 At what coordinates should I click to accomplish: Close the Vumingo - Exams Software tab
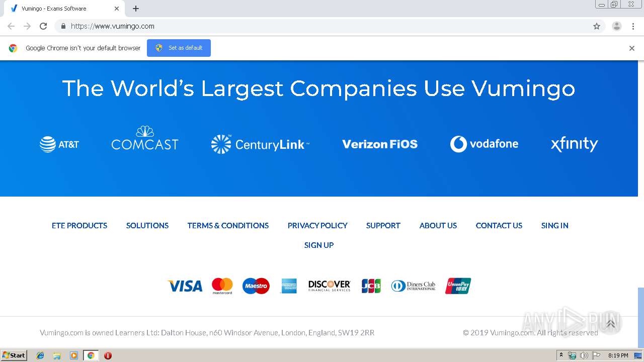(117, 9)
